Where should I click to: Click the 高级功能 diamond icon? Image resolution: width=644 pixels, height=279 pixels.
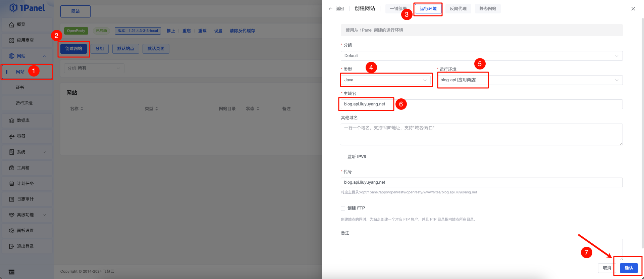point(12,215)
